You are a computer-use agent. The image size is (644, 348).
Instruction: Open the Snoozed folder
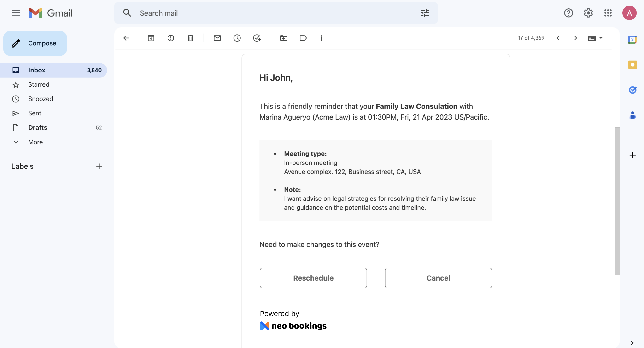[x=53, y=99]
